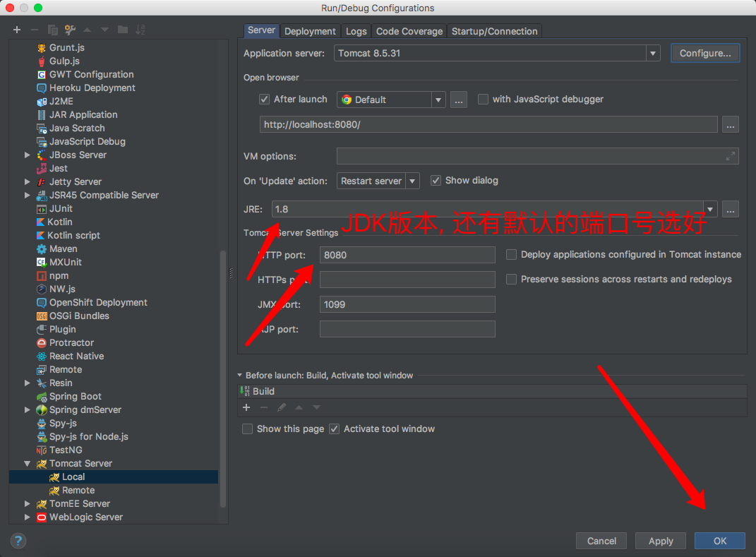Image resolution: width=756 pixels, height=557 pixels.
Task: Select Maven configuration type
Action: [63, 248]
